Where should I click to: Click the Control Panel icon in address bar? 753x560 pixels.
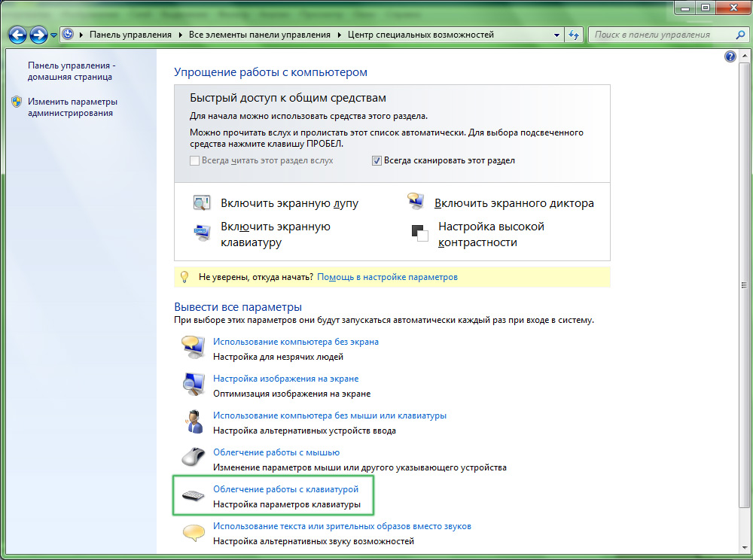click(69, 35)
